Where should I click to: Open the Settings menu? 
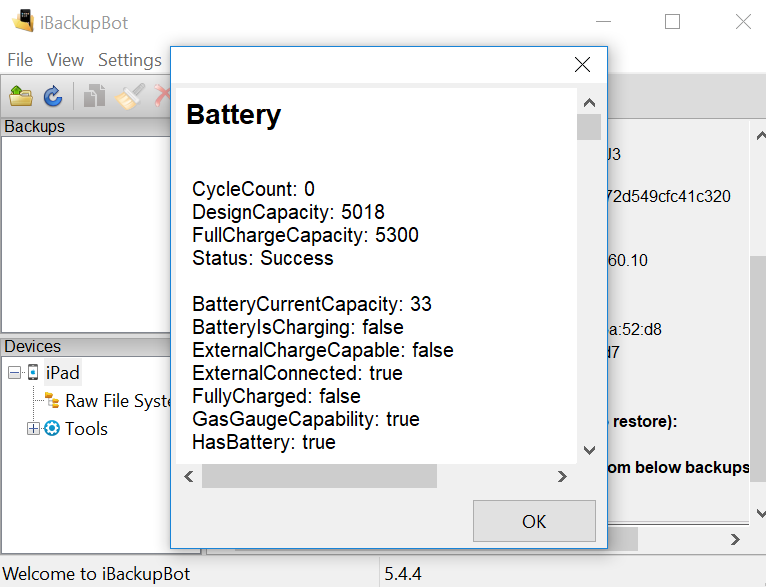[130, 60]
